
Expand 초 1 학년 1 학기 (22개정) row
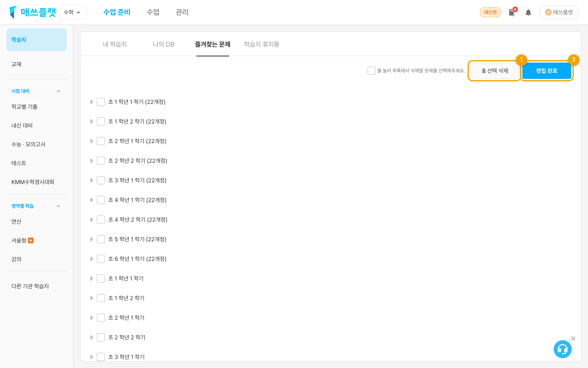pyautogui.click(x=92, y=102)
